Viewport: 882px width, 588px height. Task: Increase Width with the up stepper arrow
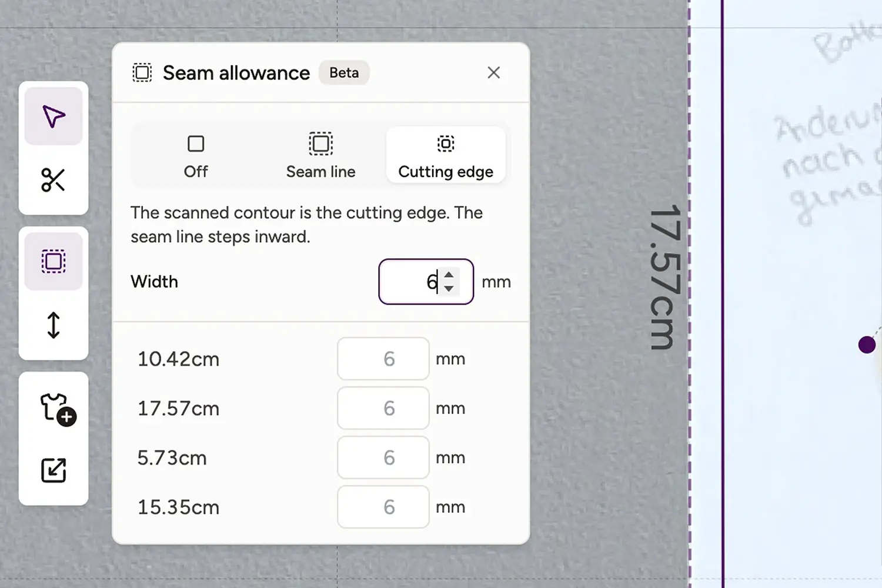coord(449,275)
